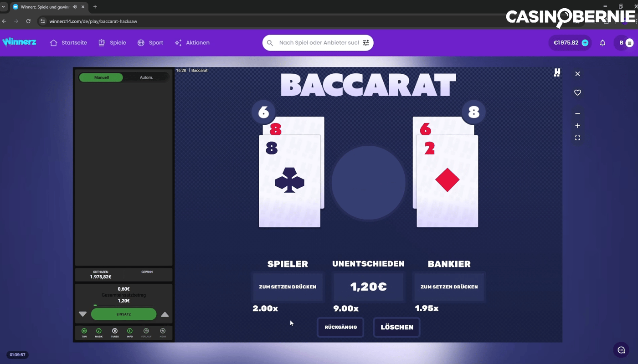Open a new browser tab
The image size is (638, 364).
[95, 7]
